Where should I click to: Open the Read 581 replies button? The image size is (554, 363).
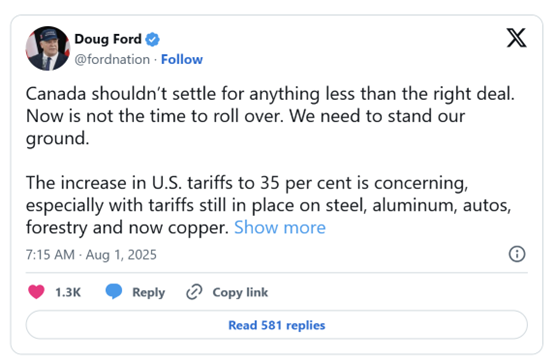click(277, 325)
